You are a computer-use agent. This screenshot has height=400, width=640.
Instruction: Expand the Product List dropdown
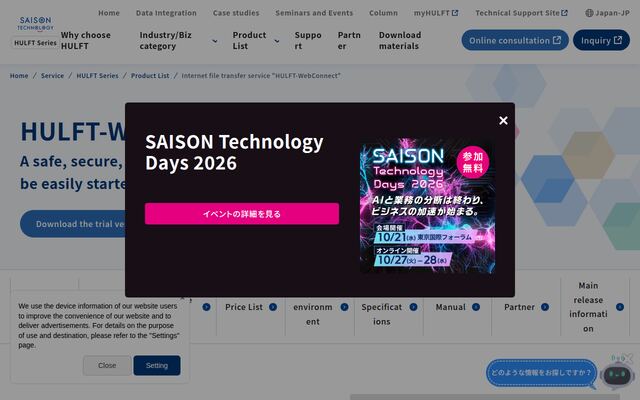256,40
